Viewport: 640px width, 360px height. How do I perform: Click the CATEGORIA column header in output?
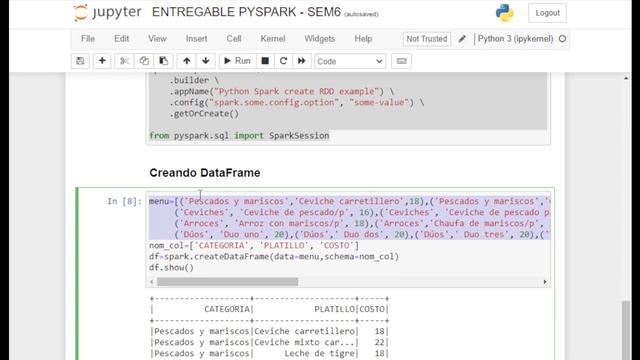[227, 309]
